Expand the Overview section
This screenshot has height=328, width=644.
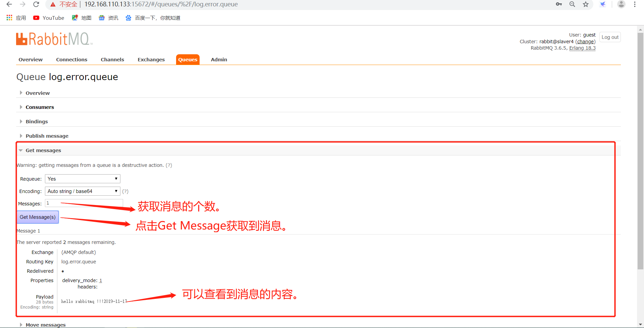[x=38, y=93]
